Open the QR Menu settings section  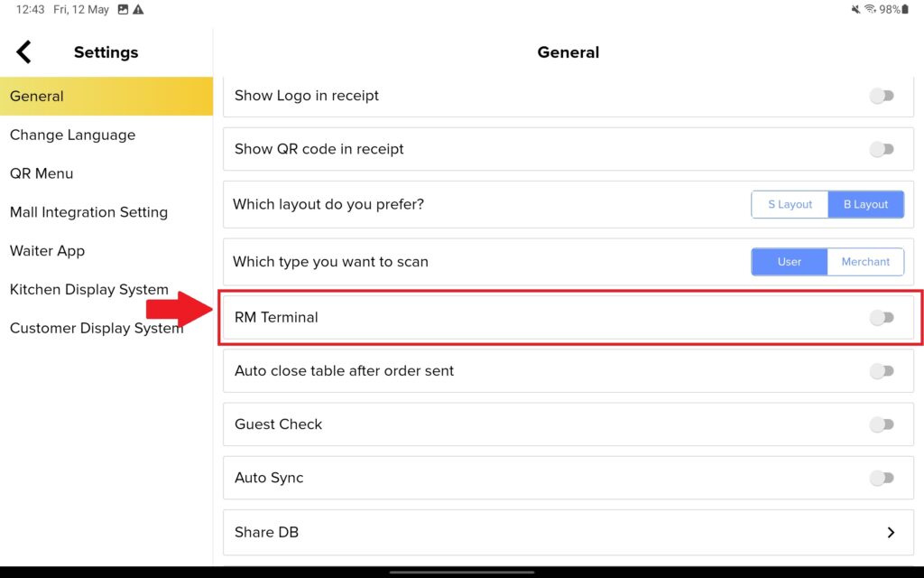point(42,173)
